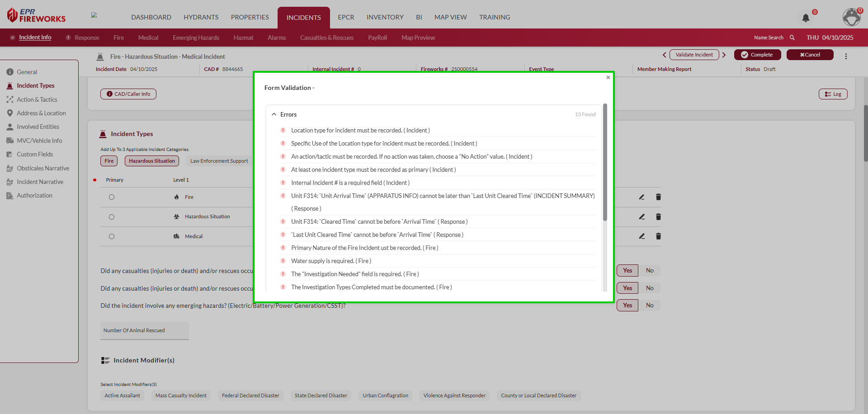Select No for emerging hazards question

click(650, 306)
